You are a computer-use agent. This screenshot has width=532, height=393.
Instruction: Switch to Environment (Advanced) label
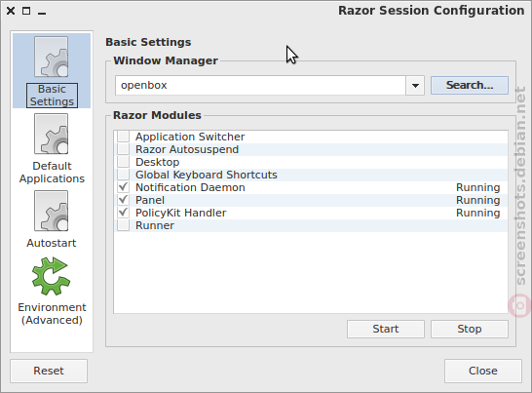click(x=52, y=313)
